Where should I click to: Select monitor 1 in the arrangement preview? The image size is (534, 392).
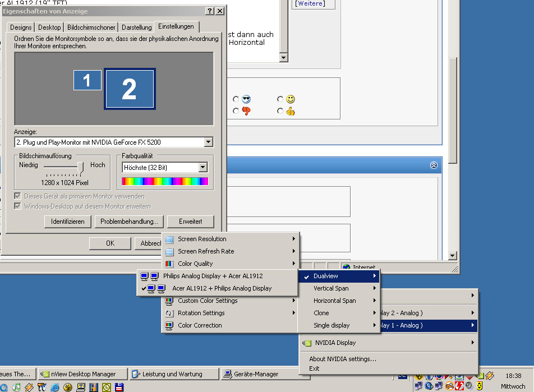coord(87,80)
